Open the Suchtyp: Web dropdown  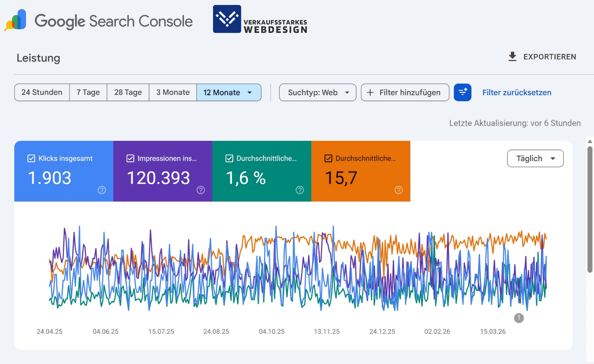point(317,92)
